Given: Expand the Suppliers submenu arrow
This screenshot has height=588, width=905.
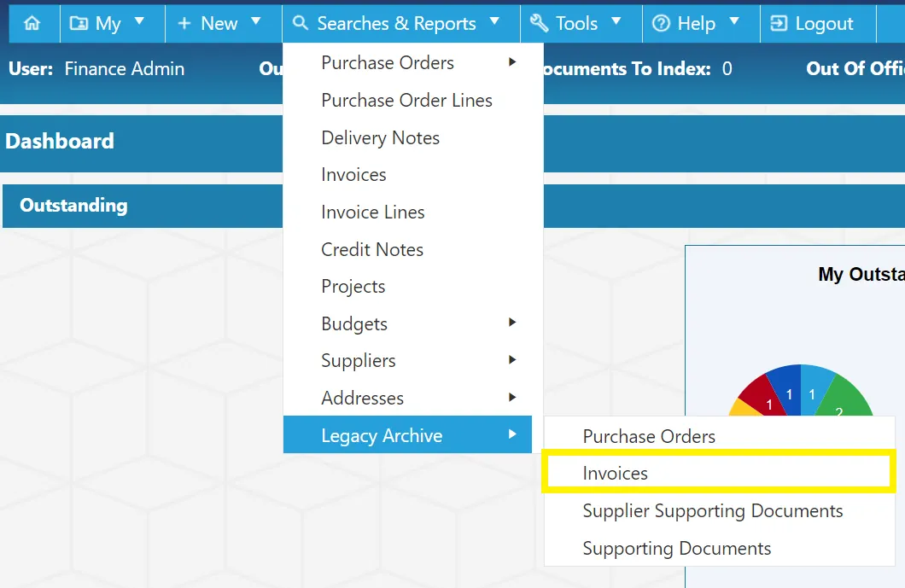Looking at the screenshot, I should coord(512,359).
